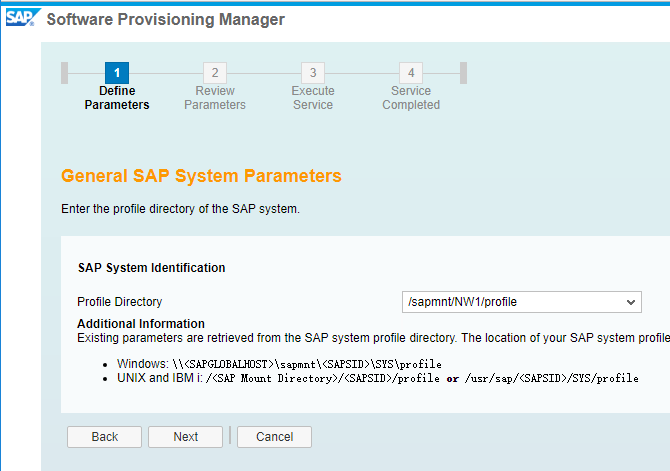
Task: Click the General SAP System Parameters heading
Action: tap(201, 176)
